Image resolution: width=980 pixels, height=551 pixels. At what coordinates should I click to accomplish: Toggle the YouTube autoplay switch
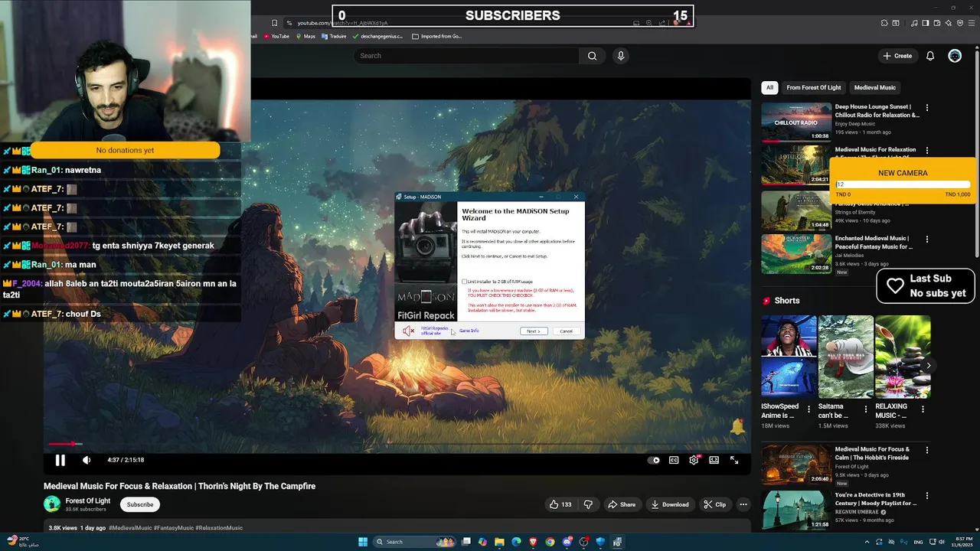[654, 460]
